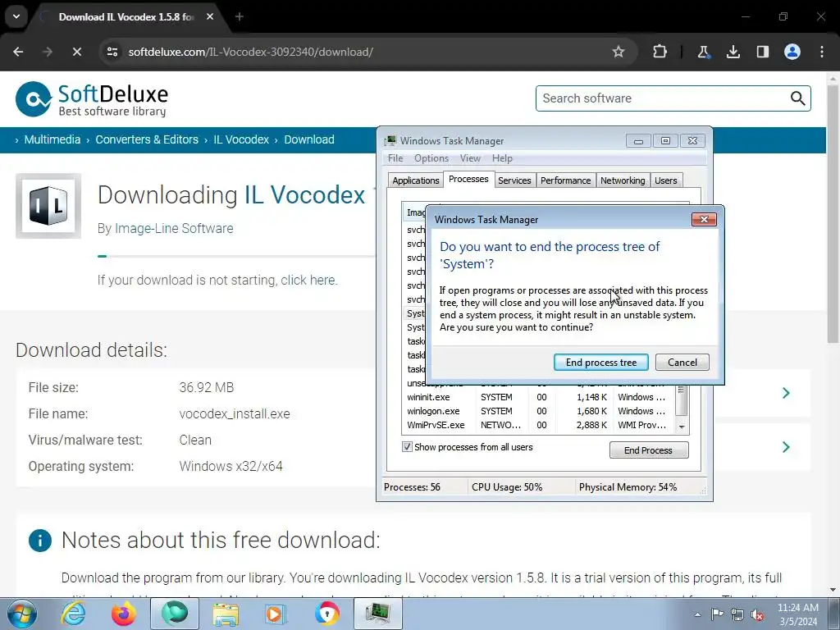840x630 pixels.
Task: Show hidden tray icons arrow
Action: tap(697, 614)
